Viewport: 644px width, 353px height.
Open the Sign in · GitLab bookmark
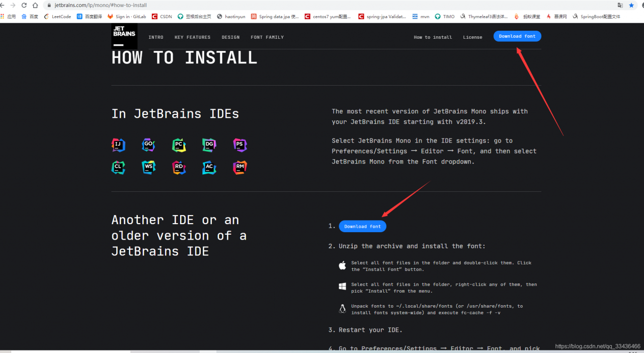click(x=127, y=17)
